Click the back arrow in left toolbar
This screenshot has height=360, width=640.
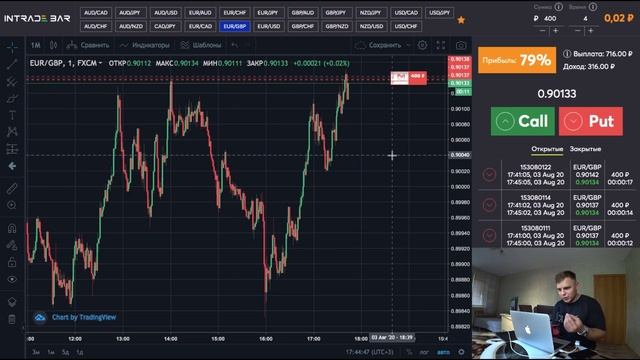coord(12,166)
